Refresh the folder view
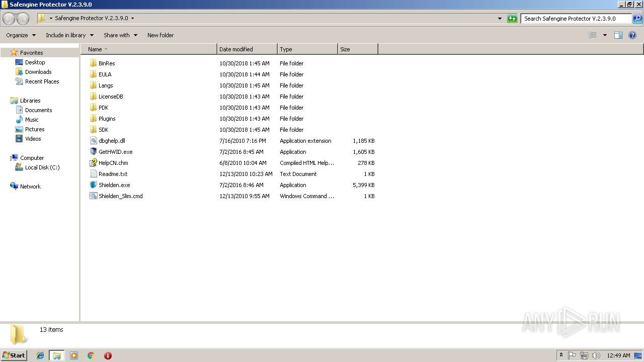Image resolution: width=644 pixels, height=362 pixels. (512, 19)
